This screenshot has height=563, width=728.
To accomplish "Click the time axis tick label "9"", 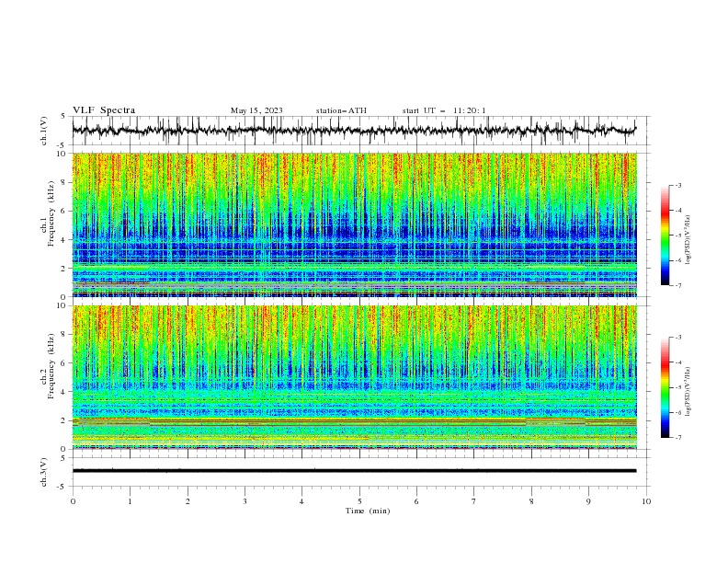I will (588, 501).
